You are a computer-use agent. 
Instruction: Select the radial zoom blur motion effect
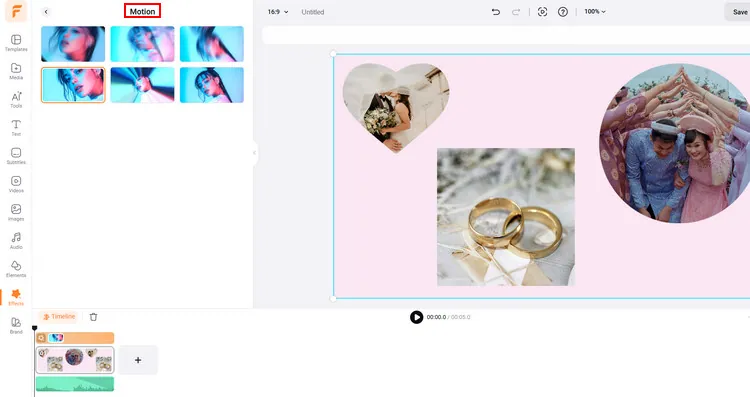[x=142, y=85]
